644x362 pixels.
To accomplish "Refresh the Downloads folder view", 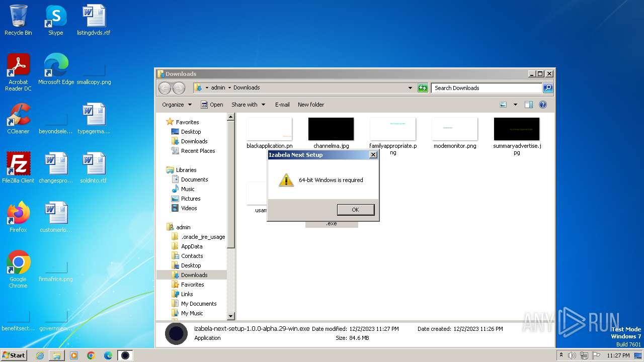I will point(423,88).
